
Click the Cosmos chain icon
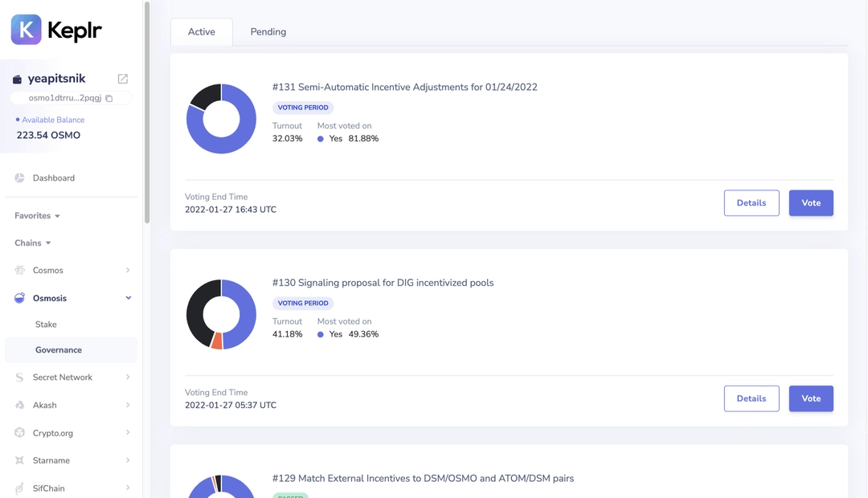point(20,271)
